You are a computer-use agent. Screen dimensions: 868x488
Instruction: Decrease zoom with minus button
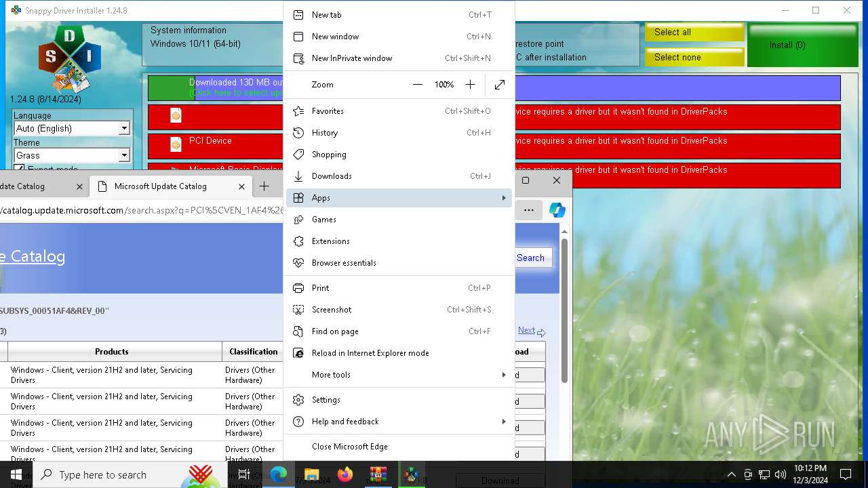tap(418, 85)
